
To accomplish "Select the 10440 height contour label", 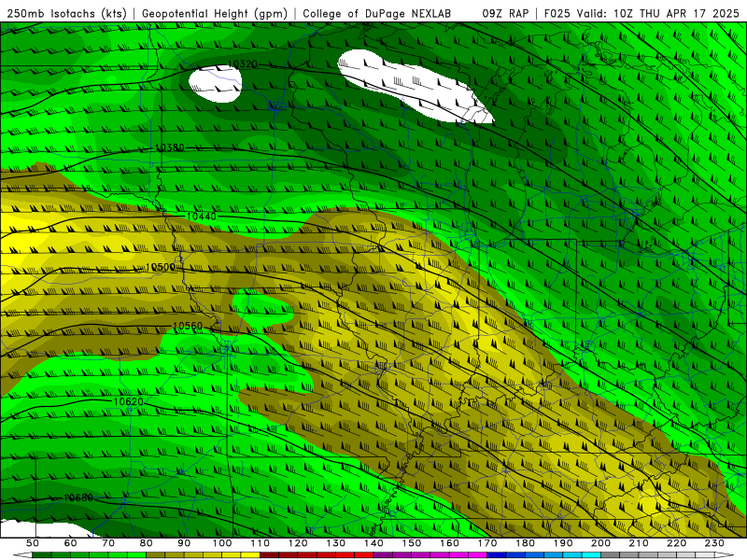I will pos(202,217).
